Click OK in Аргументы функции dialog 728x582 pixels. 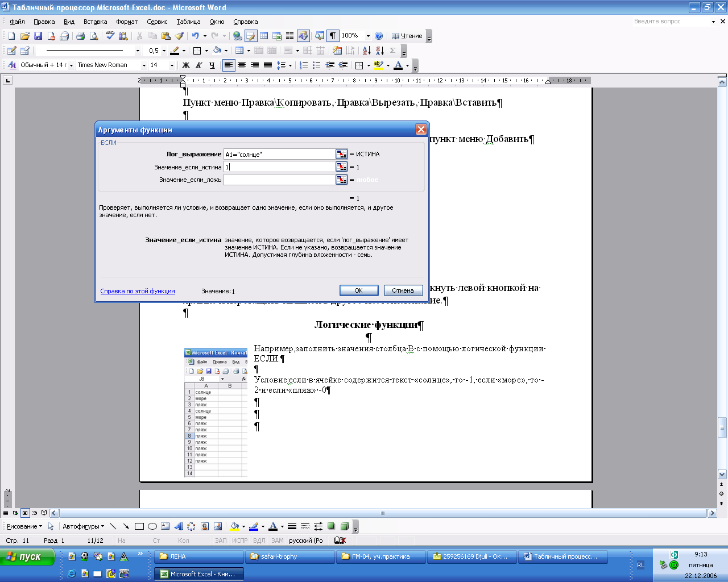coord(359,290)
